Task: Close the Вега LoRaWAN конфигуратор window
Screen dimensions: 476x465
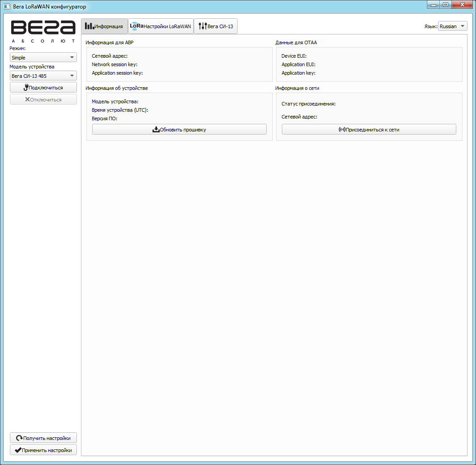Action: tap(462, 4)
